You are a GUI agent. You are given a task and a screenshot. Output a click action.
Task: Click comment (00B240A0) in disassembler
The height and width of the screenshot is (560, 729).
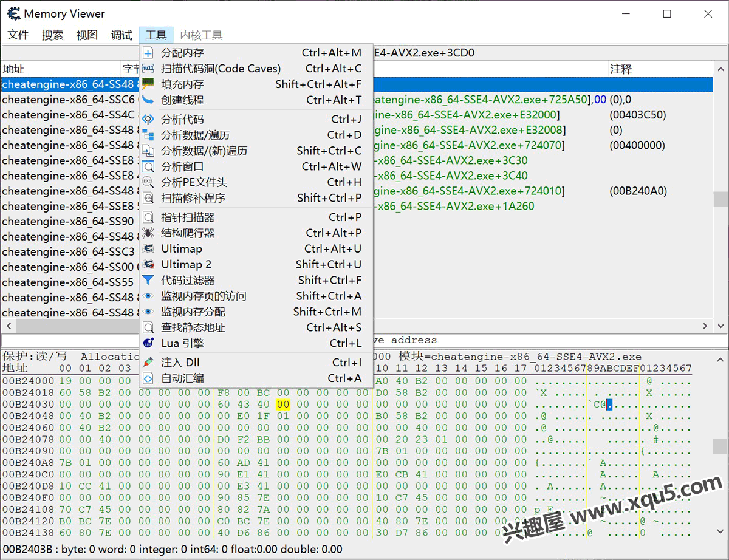pyautogui.click(x=638, y=191)
